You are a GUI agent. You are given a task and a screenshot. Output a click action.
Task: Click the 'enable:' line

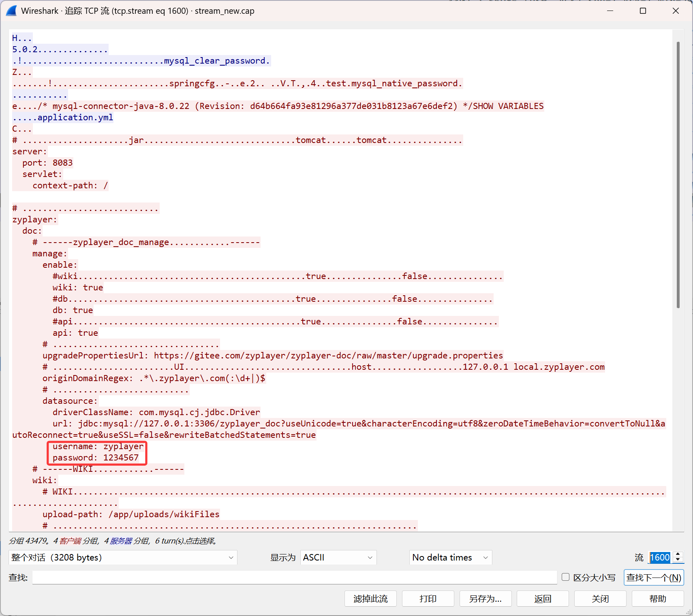click(x=60, y=265)
